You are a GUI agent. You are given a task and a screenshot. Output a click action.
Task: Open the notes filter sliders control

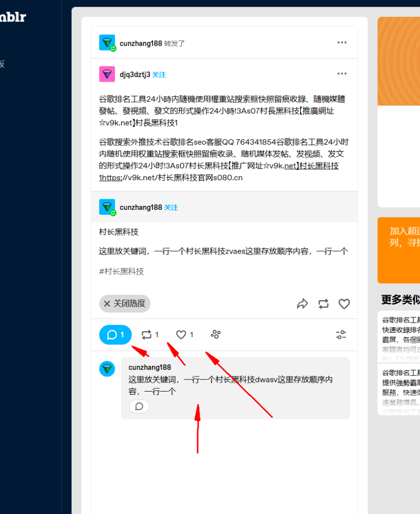341,334
